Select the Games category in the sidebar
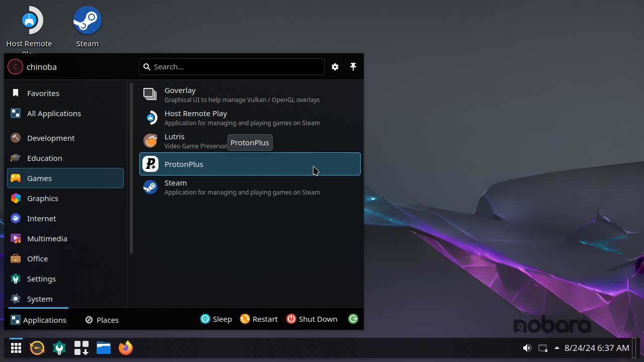Viewport: 644px width, 362px height. pos(65,178)
